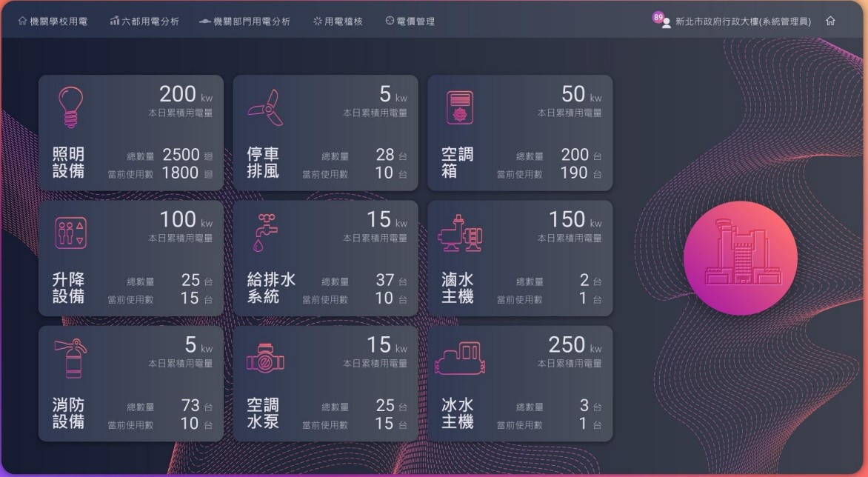Click the 總數量 25 value for 升降設備
This screenshot has width=868, height=477.
[x=190, y=281]
